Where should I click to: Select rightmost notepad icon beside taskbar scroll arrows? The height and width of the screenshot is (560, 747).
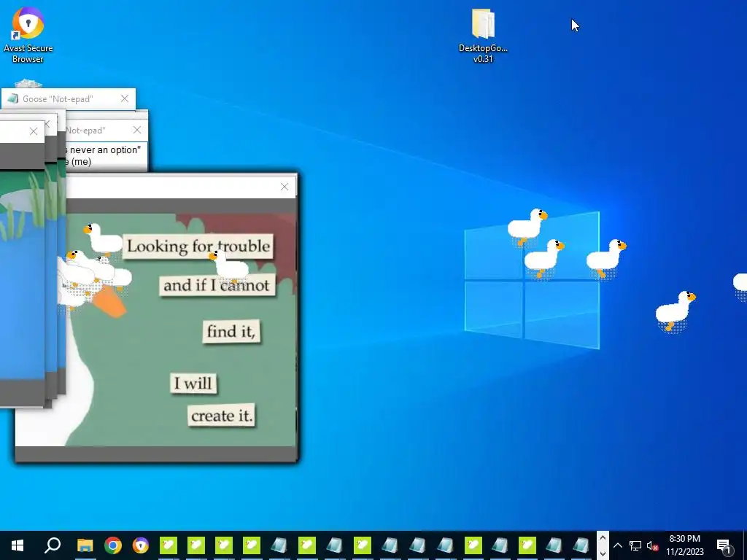point(581,545)
